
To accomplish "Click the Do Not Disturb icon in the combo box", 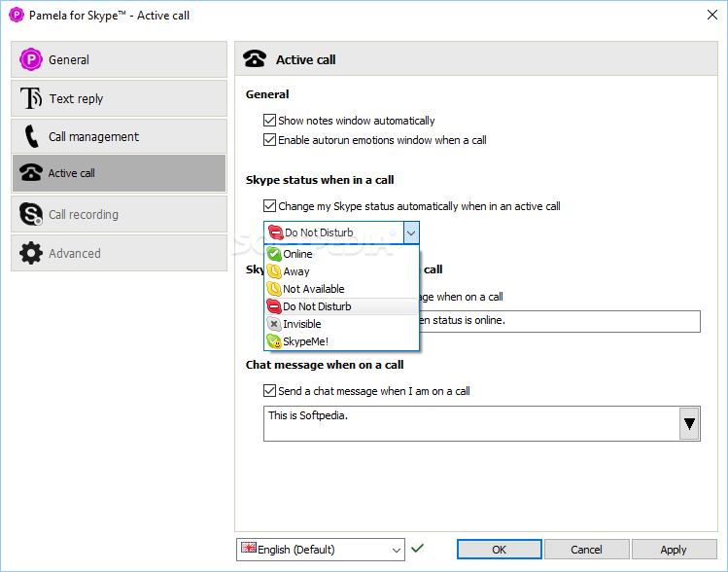I will pos(276,232).
